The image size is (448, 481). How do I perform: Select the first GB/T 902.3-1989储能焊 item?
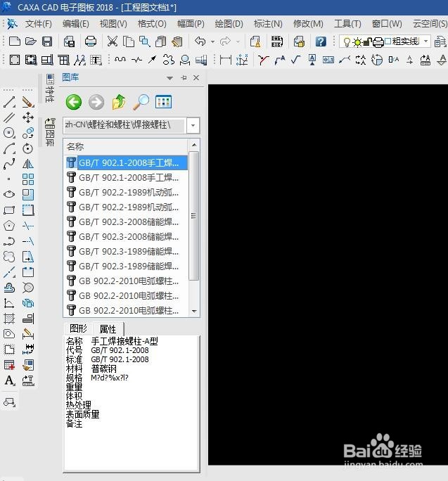pos(126,251)
